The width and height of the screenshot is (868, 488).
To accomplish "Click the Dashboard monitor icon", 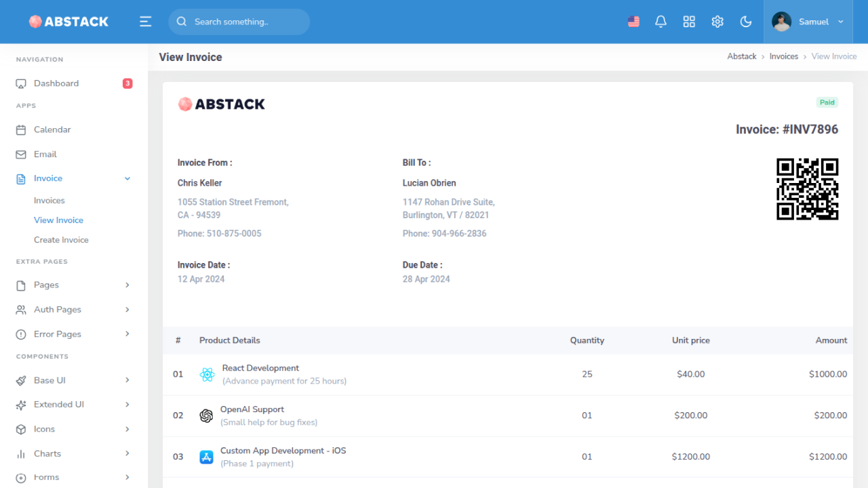I will (x=21, y=83).
